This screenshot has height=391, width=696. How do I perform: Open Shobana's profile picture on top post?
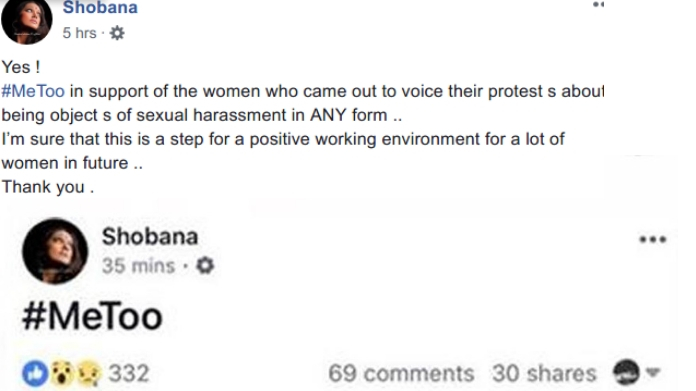(x=27, y=20)
